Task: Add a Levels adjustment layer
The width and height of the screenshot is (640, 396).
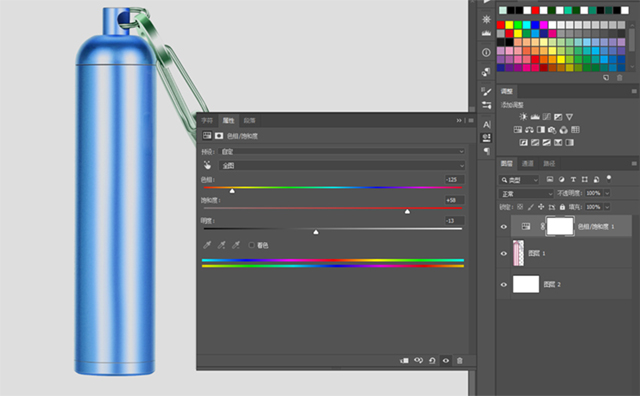Action: (x=535, y=117)
